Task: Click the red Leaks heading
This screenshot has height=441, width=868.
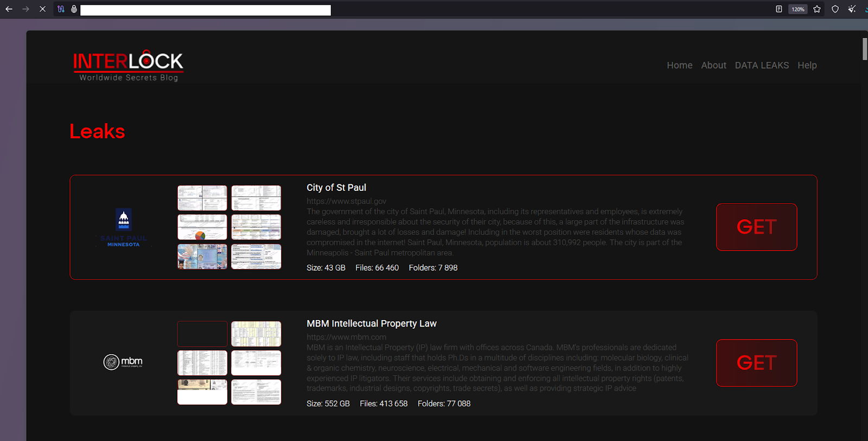Action: point(97,131)
